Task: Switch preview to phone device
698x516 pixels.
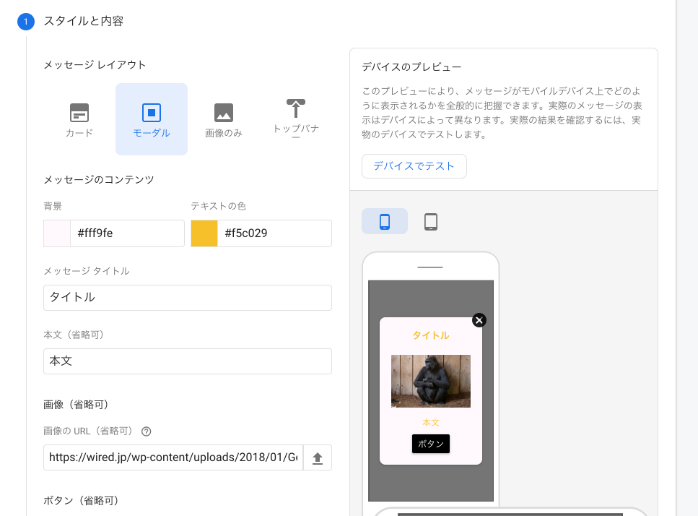Action: tap(385, 221)
